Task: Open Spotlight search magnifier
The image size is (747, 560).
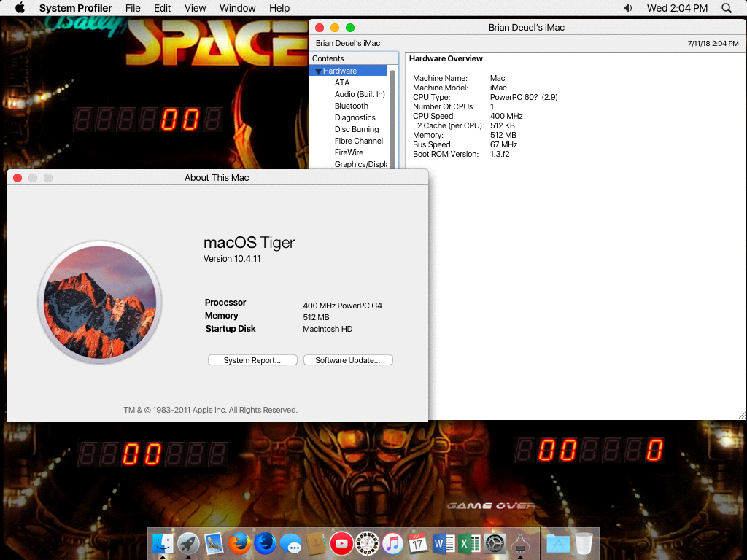Action: (727, 8)
